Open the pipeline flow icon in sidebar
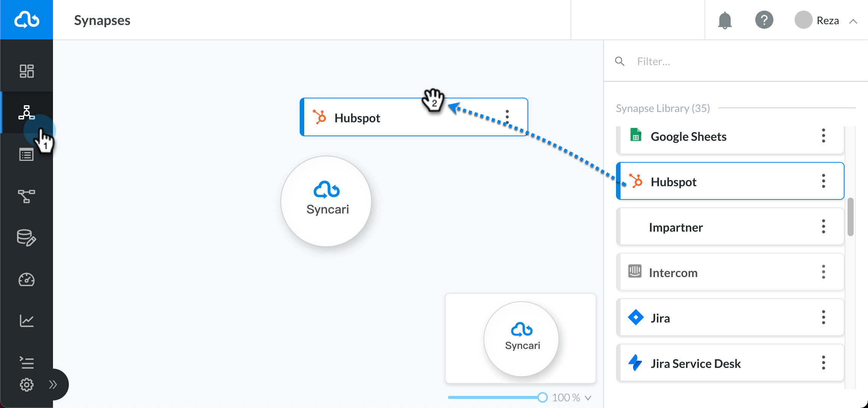868x408 pixels. 26,196
